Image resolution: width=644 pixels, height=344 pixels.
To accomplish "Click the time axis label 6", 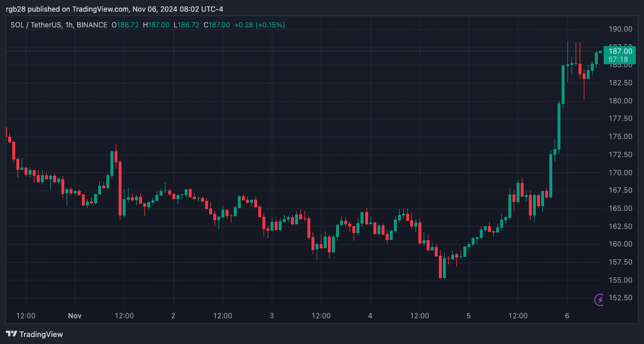I will (567, 316).
